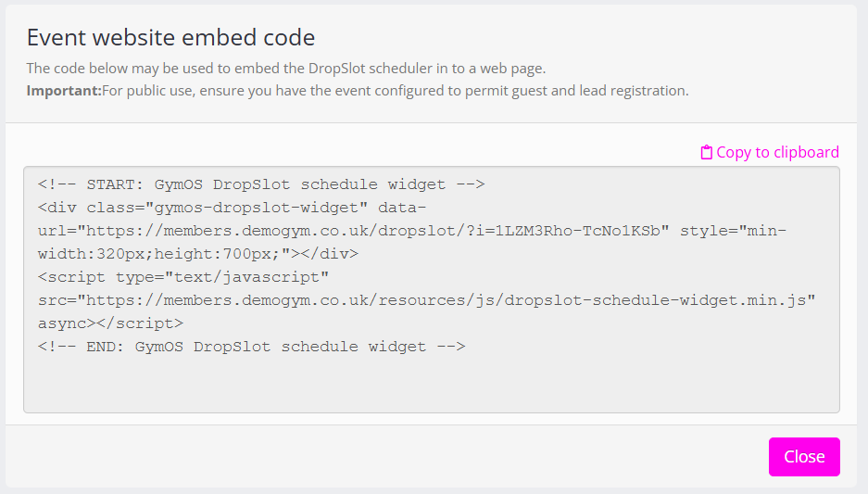
Task: Click the async closing script tag line
Action: (x=110, y=323)
